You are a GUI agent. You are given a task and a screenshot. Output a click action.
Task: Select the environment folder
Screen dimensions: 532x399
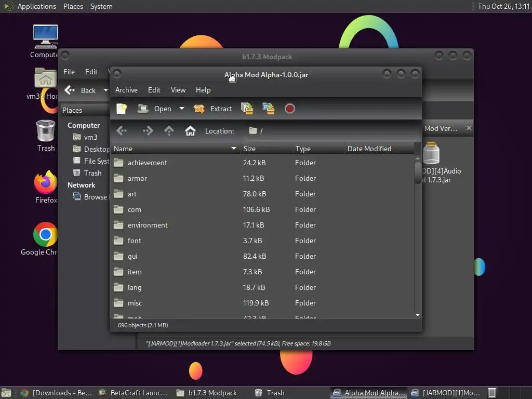(262, 225)
